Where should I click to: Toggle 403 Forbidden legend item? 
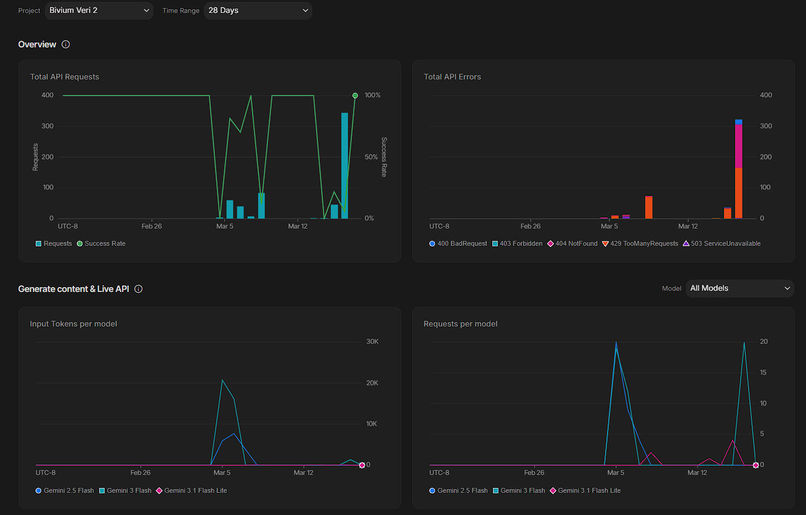tap(517, 244)
